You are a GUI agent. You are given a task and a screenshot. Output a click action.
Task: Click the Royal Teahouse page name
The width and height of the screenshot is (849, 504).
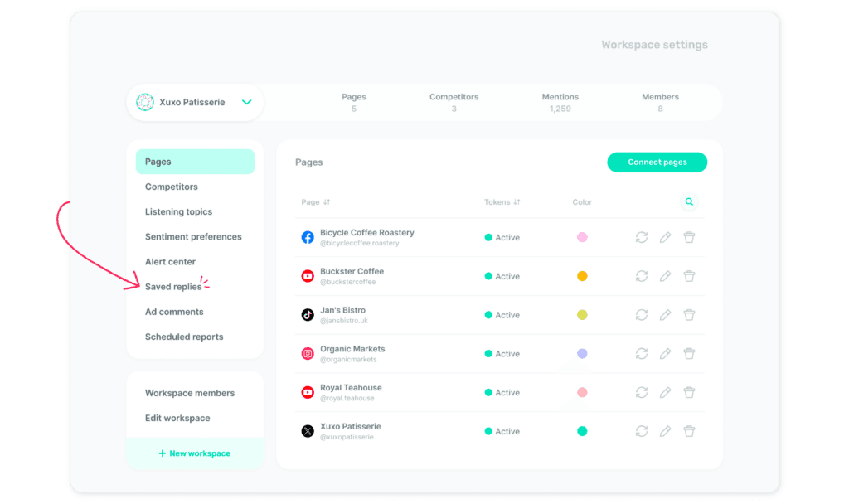coord(351,388)
